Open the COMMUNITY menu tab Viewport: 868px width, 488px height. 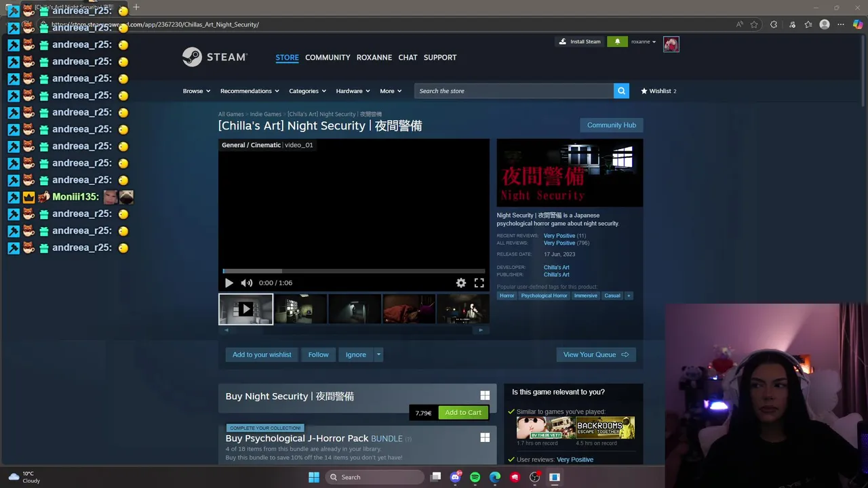(x=328, y=58)
